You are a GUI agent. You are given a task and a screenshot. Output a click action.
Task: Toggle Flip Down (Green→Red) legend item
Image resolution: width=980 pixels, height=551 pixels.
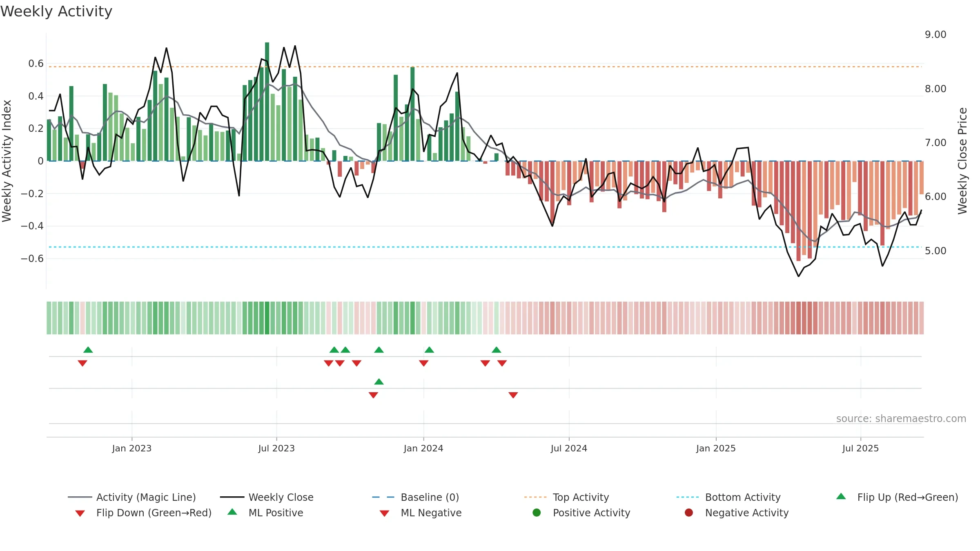[143, 513]
